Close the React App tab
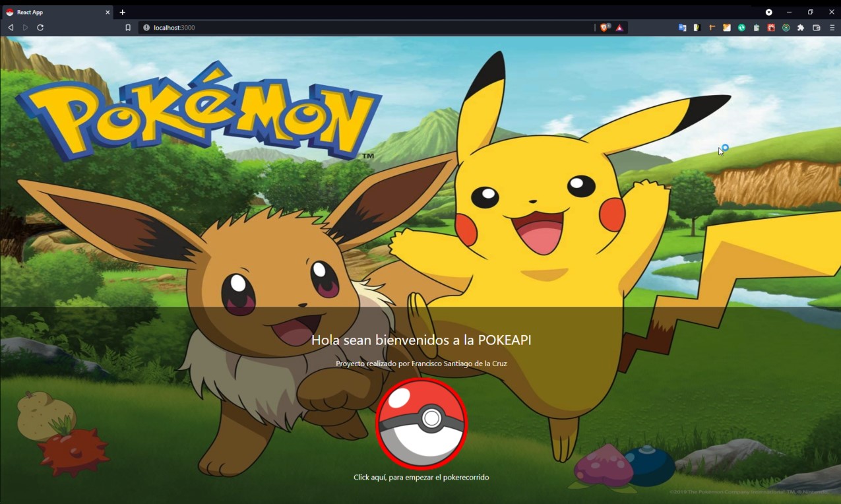 coord(108,13)
